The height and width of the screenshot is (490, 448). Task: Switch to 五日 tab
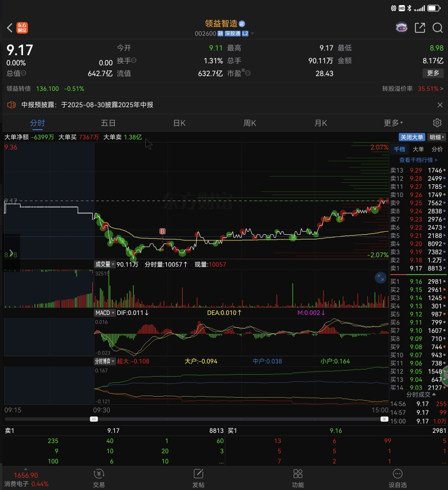pyautogui.click(x=108, y=123)
